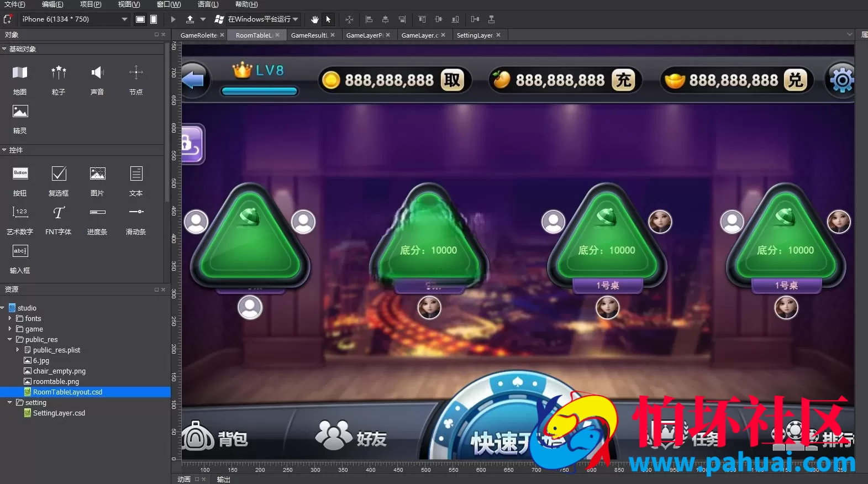The image size is (868, 484).
Task: Select the 节点 node object
Action: pos(136,80)
